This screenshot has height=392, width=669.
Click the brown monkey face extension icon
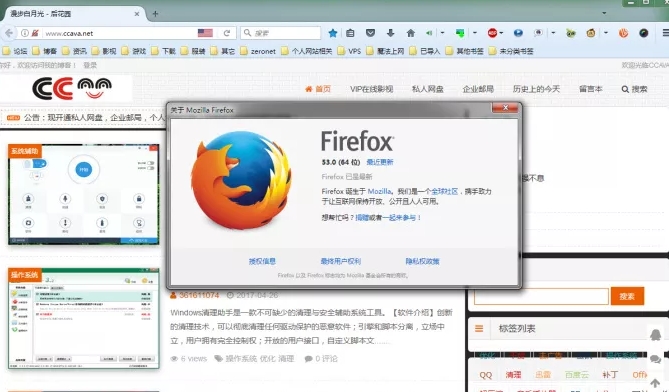tap(591, 33)
